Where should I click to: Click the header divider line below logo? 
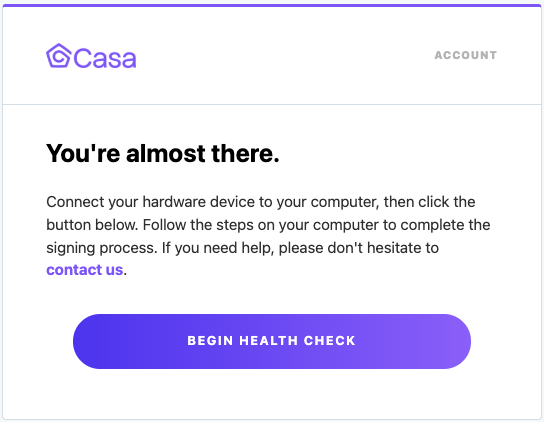click(x=272, y=104)
